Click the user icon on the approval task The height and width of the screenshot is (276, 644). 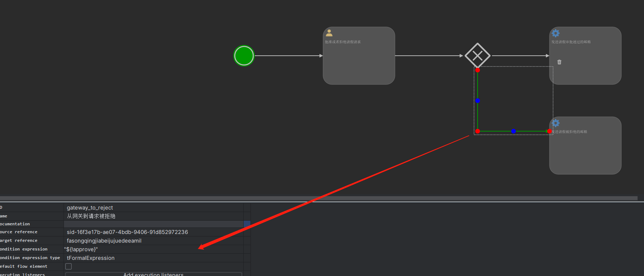click(x=329, y=33)
